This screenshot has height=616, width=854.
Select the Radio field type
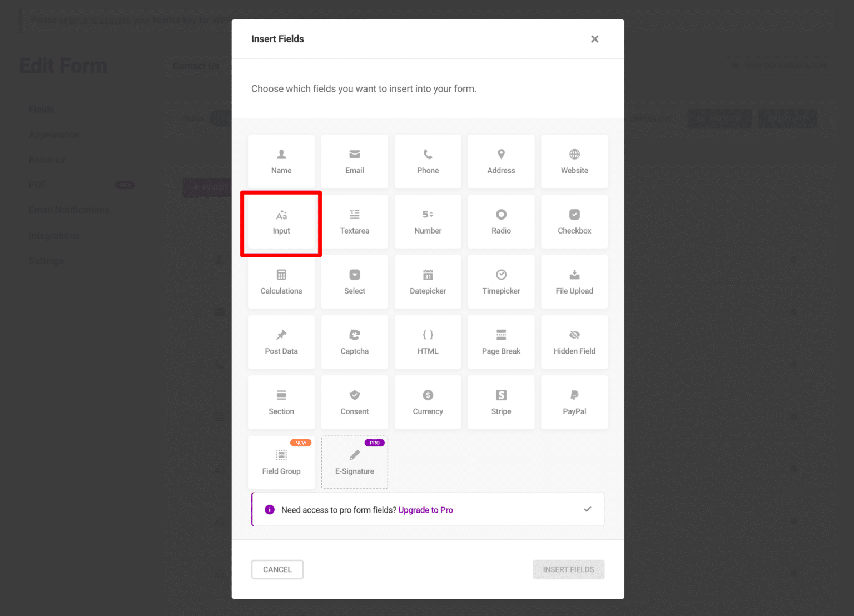pyautogui.click(x=501, y=221)
